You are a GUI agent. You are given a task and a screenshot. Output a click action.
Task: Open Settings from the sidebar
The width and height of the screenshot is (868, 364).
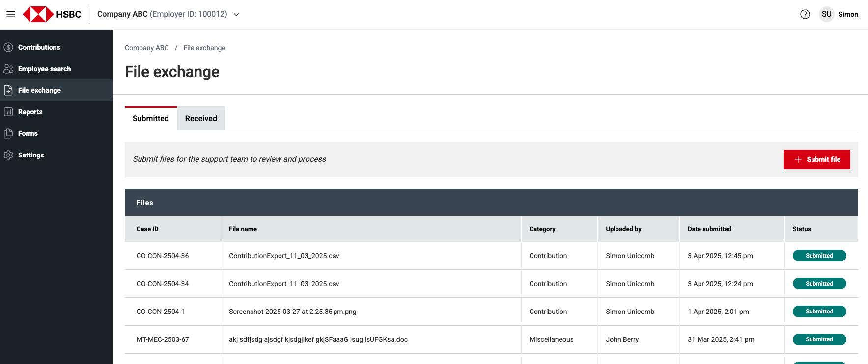pyautogui.click(x=56, y=155)
